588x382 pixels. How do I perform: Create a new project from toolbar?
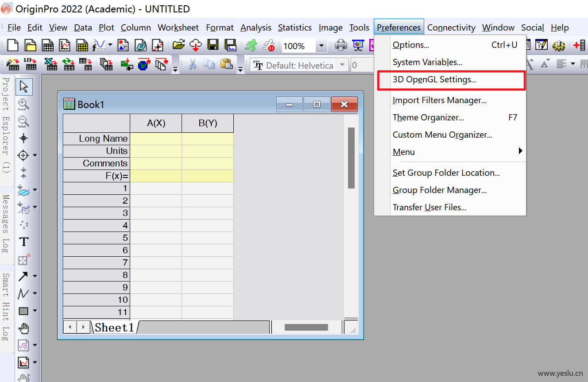(14, 46)
